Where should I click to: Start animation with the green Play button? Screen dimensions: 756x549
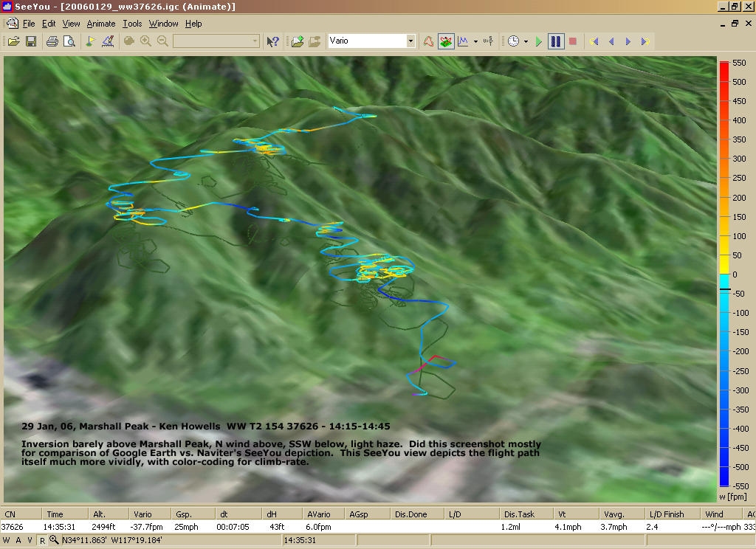click(539, 41)
